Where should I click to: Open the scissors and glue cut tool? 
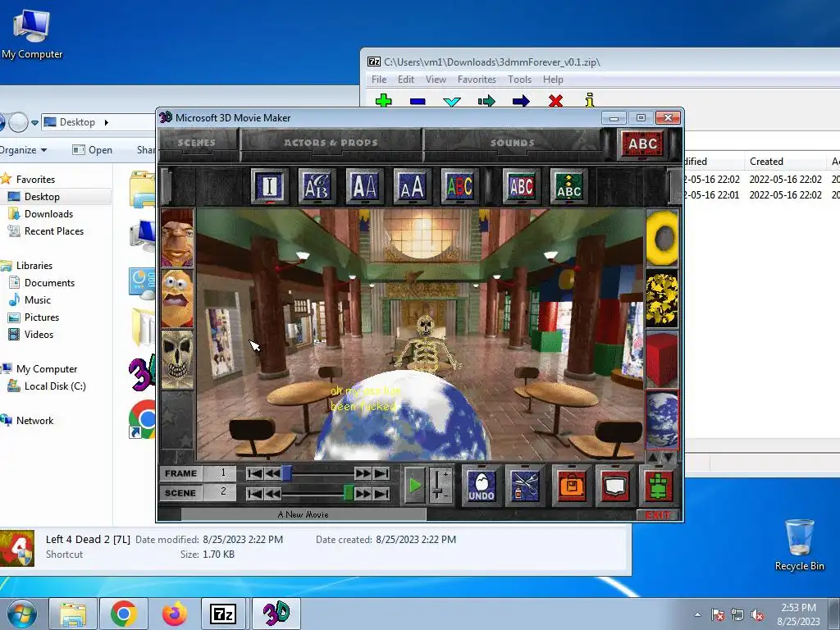tap(524, 486)
